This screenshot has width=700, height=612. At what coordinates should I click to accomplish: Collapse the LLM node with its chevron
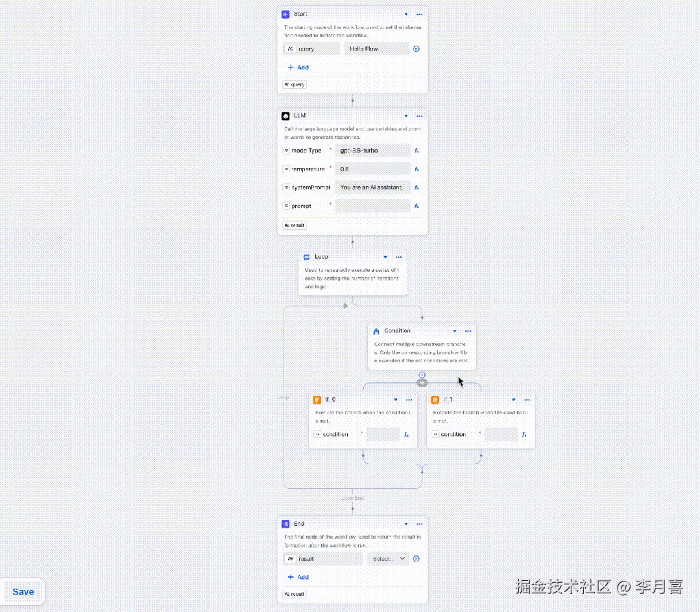pos(406,115)
